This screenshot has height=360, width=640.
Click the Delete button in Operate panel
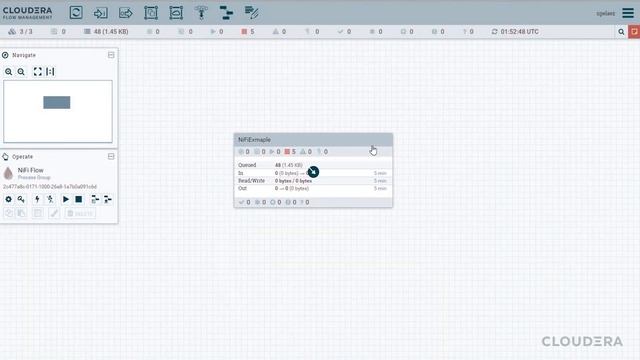80,213
